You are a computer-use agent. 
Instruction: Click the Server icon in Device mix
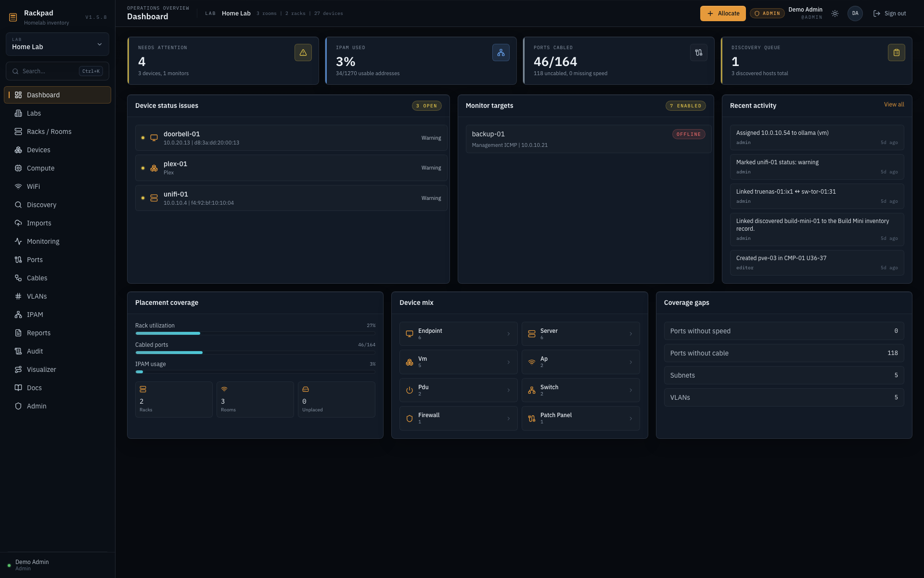[x=532, y=334]
